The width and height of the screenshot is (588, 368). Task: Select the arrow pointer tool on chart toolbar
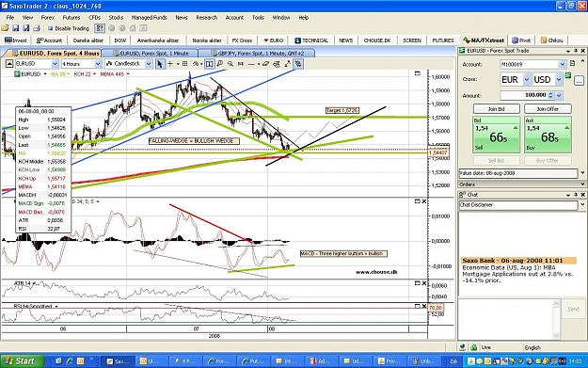click(160, 64)
